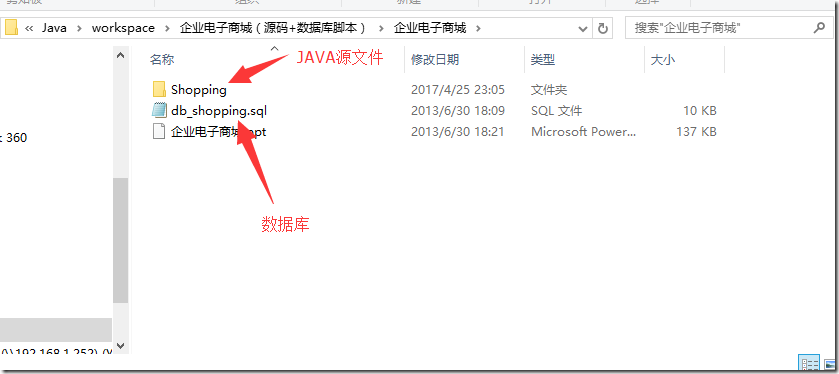Viewport: 839px width, 374px height.
Task: Expand chevron after final 企业电子商城 breadcrumb
Action: coord(478,28)
